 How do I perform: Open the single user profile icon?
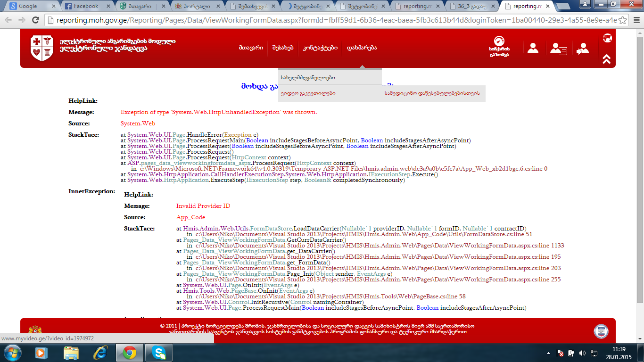(533, 48)
